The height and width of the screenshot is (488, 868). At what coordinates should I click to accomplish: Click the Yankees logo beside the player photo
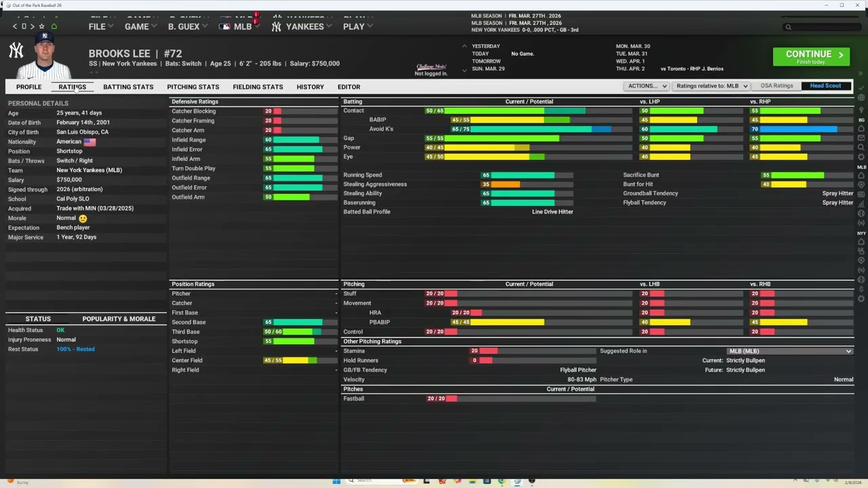[x=16, y=50]
